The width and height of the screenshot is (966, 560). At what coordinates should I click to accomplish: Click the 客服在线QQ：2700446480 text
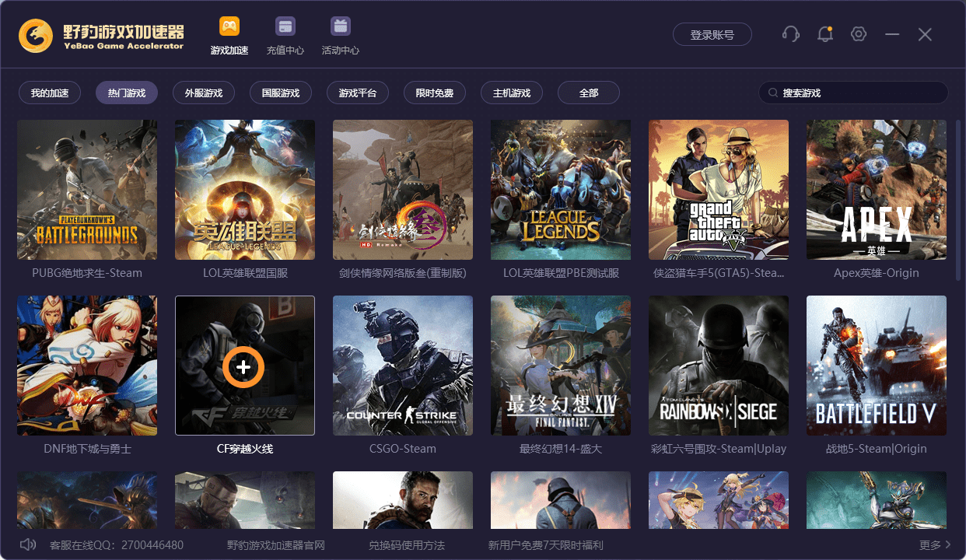[x=117, y=545]
